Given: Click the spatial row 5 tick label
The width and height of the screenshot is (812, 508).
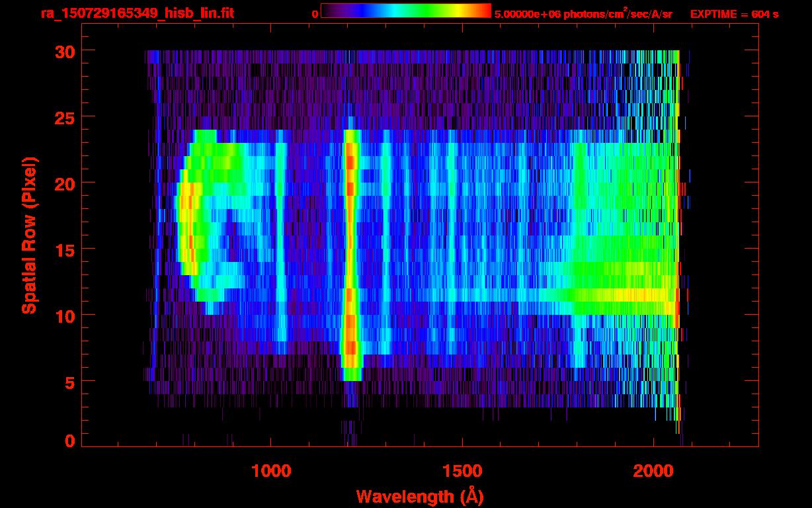Looking at the screenshot, I should click(x=69, y=382).
